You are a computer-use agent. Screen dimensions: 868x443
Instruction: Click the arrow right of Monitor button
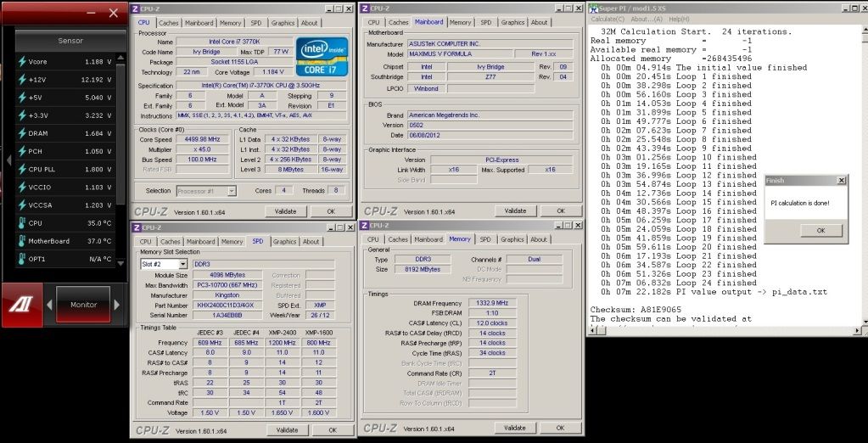tap(118, 305)
